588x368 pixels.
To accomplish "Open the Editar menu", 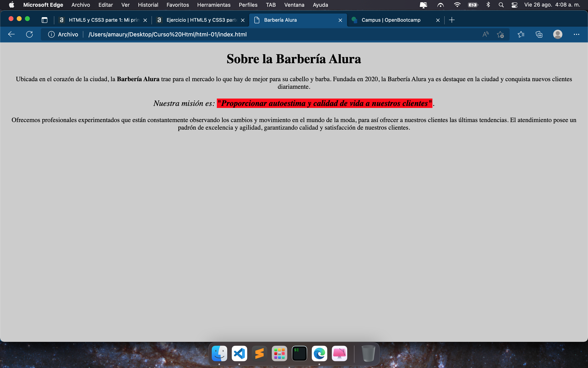I will pos(105,5).
